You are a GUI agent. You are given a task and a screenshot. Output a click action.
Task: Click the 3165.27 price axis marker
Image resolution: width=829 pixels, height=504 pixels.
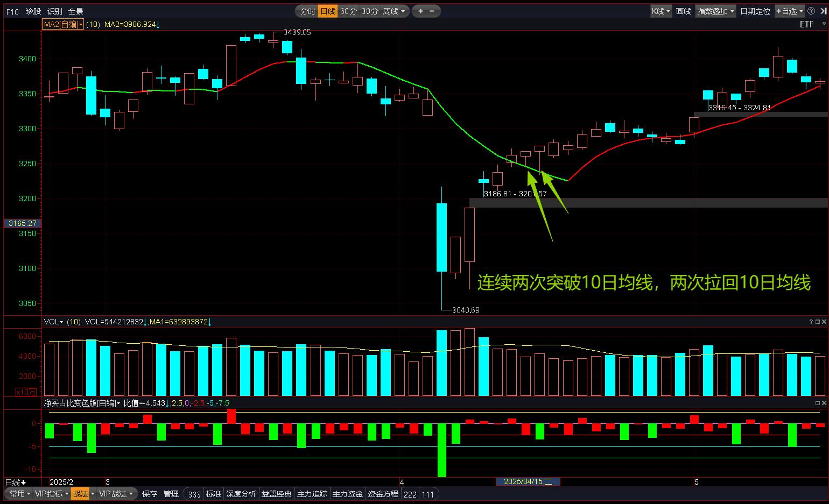23,223
